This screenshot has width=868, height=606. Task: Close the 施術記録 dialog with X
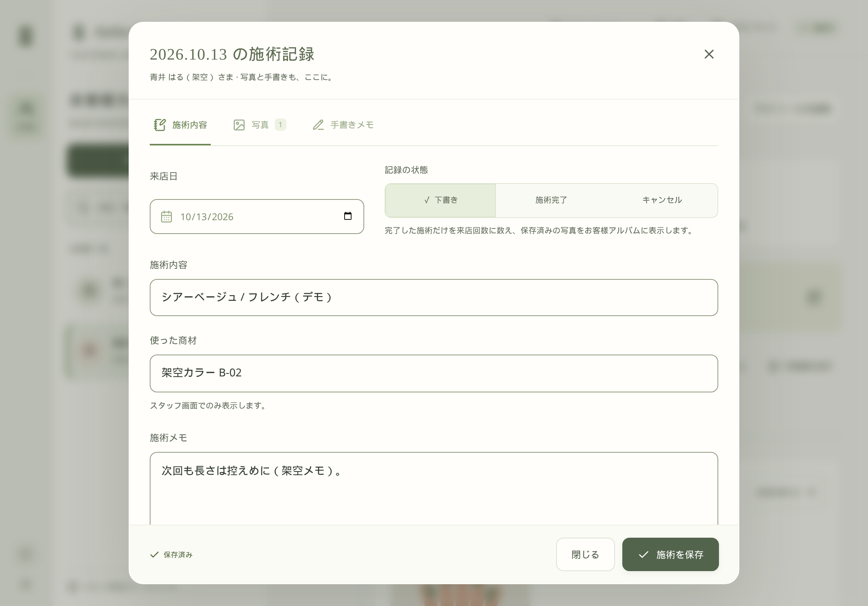[709, 54]
